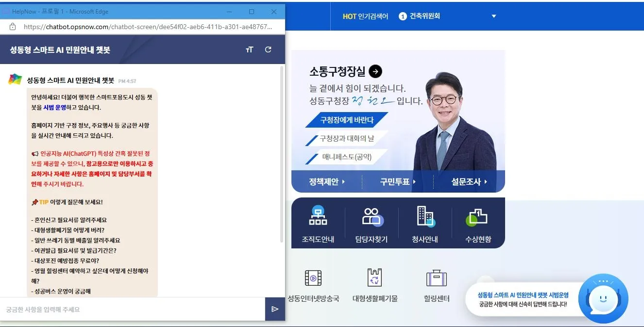Open the 구청장과 대화의 날 link
Image resolution: width=644 pixels, height=327 pixels.
[x=347, y=138]
